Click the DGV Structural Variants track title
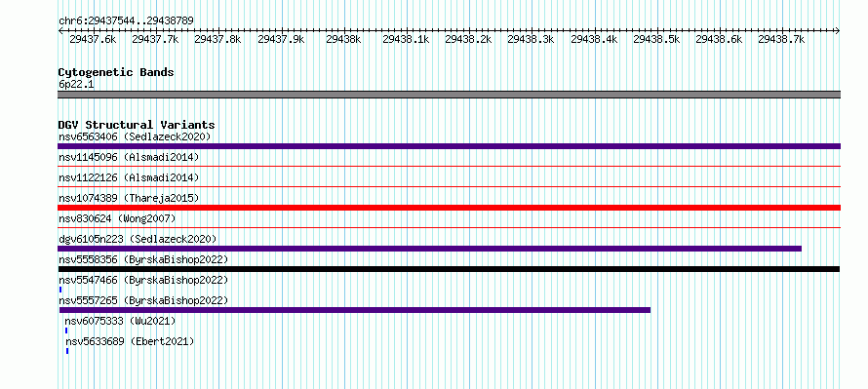 [x=137, y=125]
